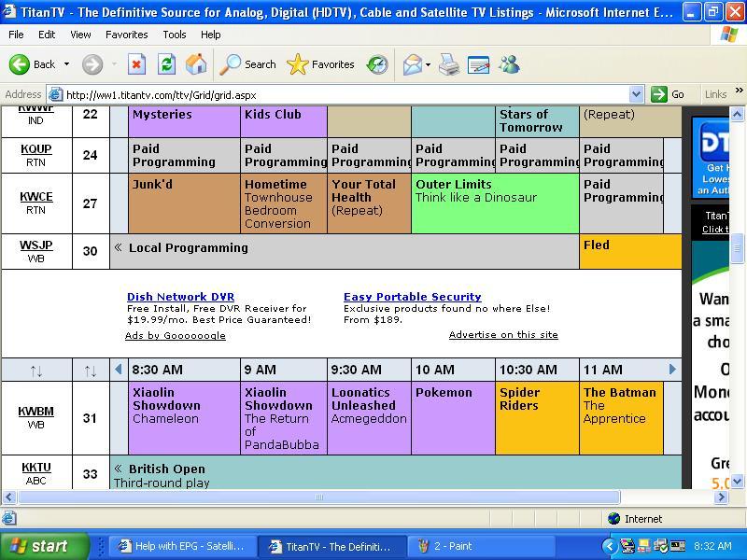This screenshot has height=560, width=747.
Task: Move the grid back with the left time arrow
Action: (x=119, y=369)
